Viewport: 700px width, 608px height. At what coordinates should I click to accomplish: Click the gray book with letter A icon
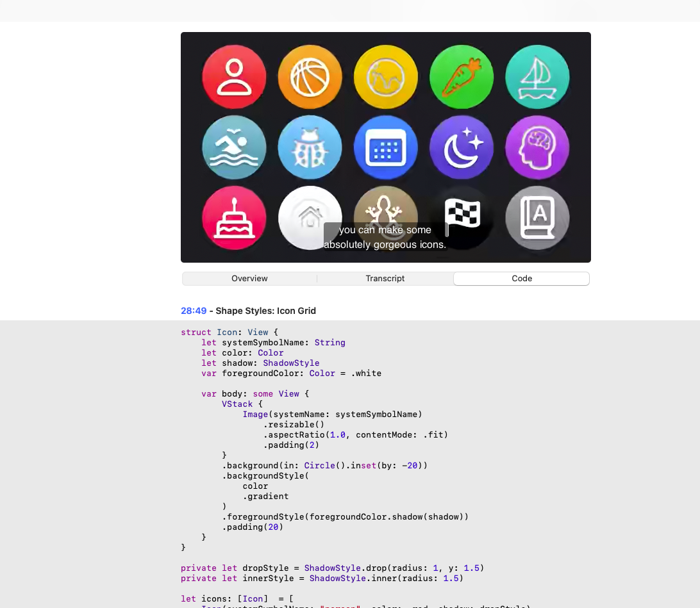point(537,218)
